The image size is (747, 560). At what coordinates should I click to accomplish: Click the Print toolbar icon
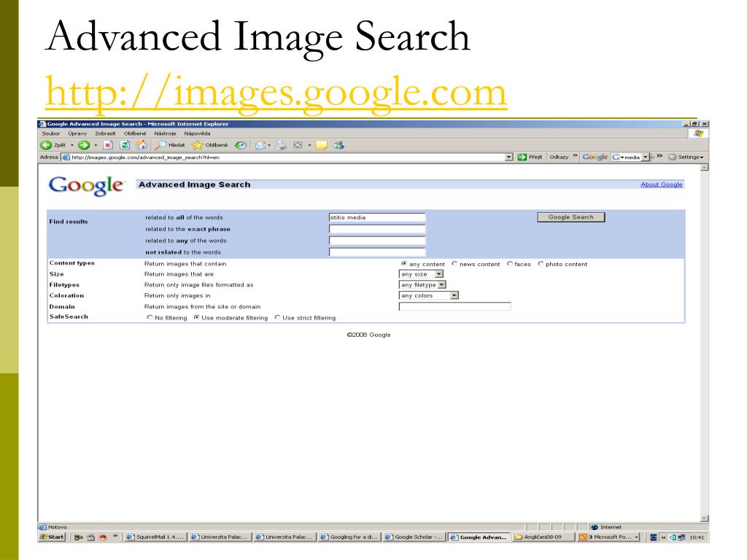pyautogui.click(x=281, y=145)
